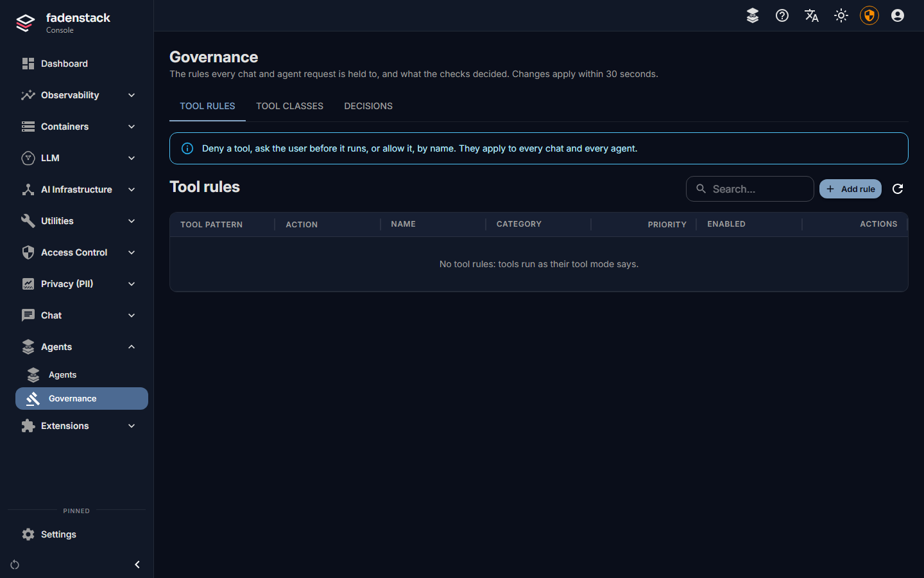The height and width of the screenshot is (578, 924).
Task: Expand the Utilities section chevron
Action: point(132,221)
